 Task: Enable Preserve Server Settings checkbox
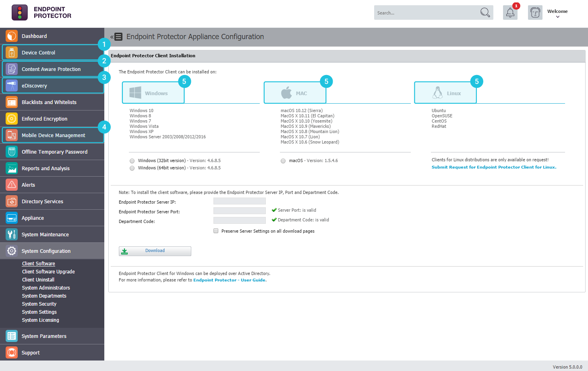(x=216, y=231)
